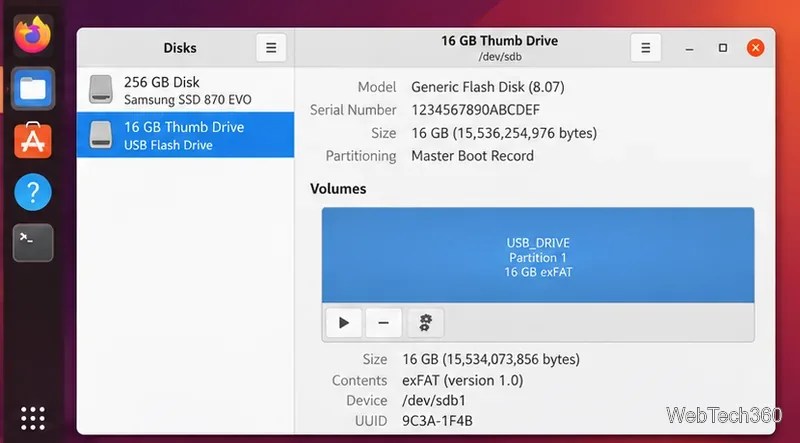Click the serial number 1234567890ABCDEF
This screenshot has height=443, width=800.
pyautogui.click(x=476, y=110)
